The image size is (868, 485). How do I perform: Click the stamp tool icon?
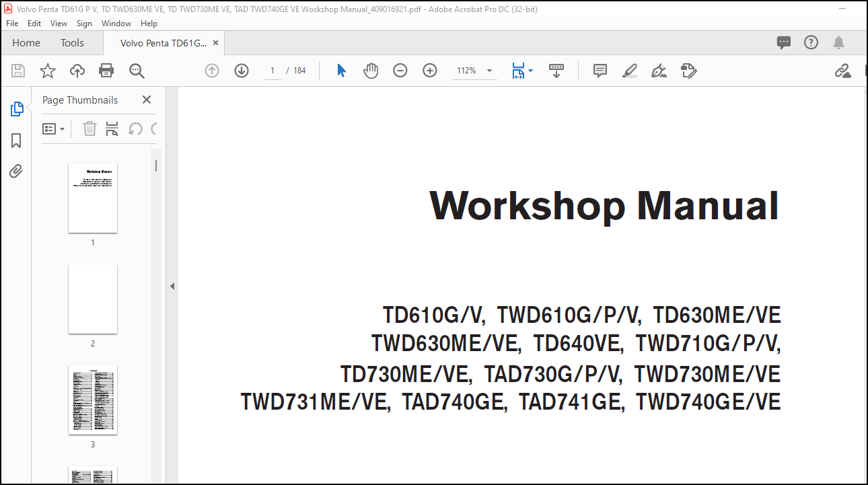[x=688, y=71]
